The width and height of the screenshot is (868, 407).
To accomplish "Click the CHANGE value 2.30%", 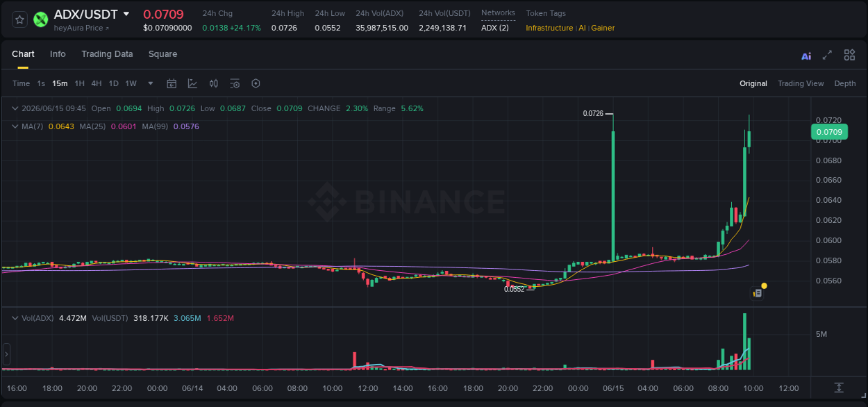I will 357,108.
